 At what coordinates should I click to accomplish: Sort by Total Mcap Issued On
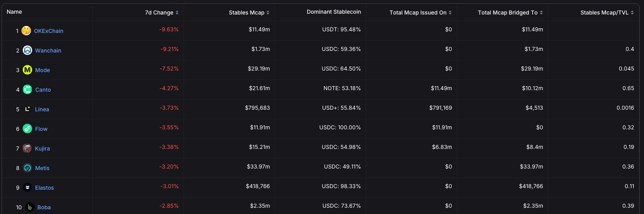coord(420,13)
